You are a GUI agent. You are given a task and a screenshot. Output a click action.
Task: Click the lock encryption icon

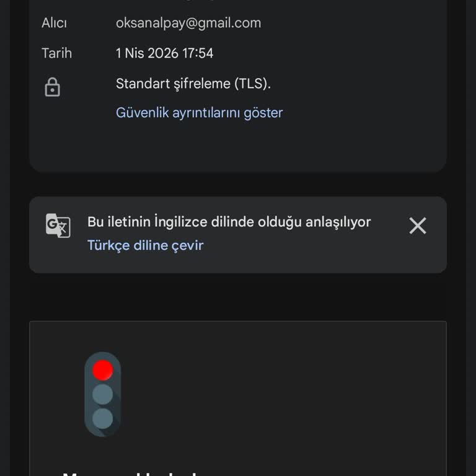click(x=53, y=87)
